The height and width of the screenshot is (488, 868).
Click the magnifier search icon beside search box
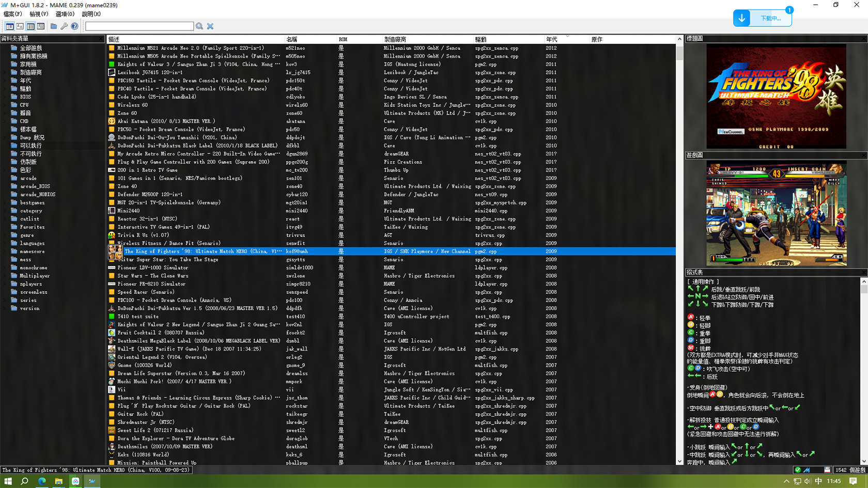199,26
